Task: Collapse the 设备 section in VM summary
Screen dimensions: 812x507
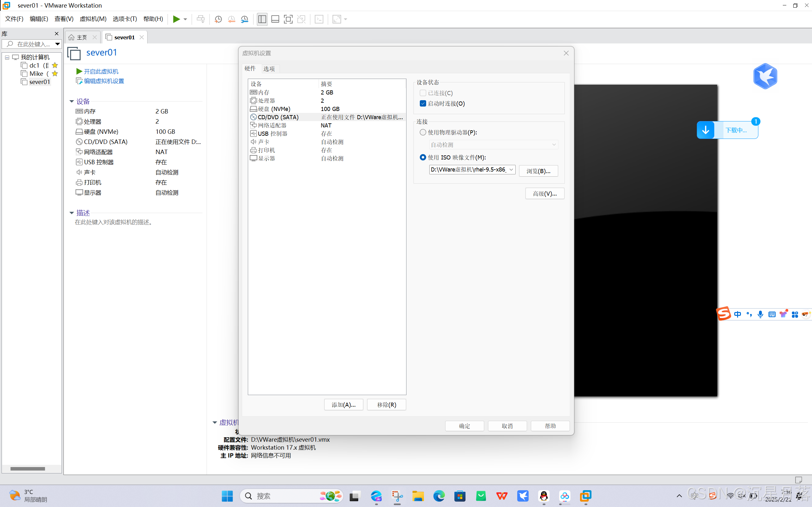Action: point(71,101)
